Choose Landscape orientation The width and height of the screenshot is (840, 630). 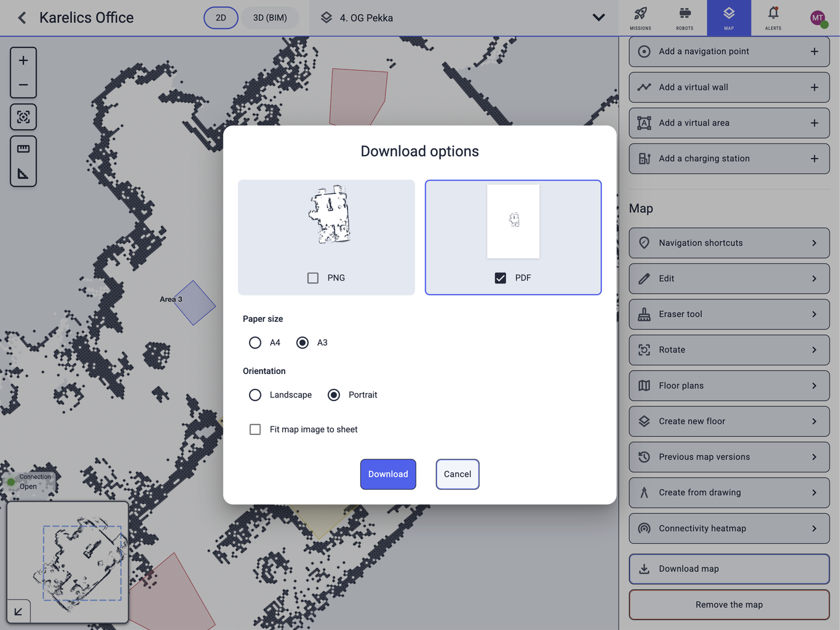click(255, 395)
